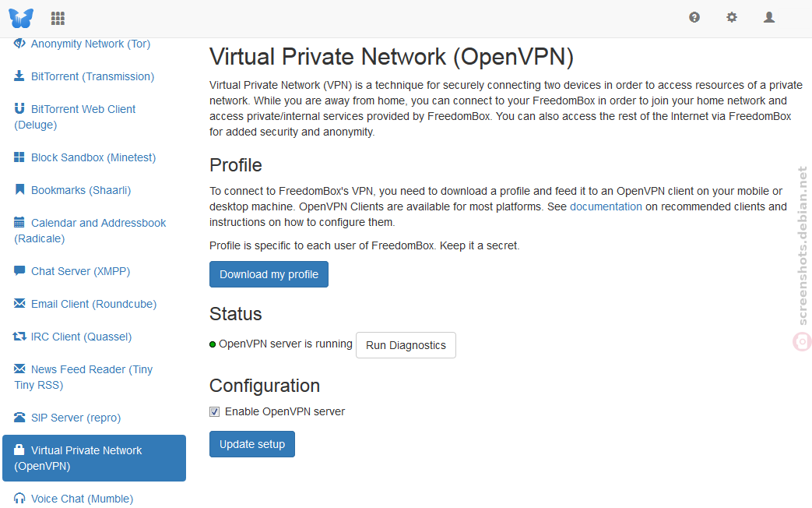Download my profile
The image size is (812, 508).
[x=269, y=274]
